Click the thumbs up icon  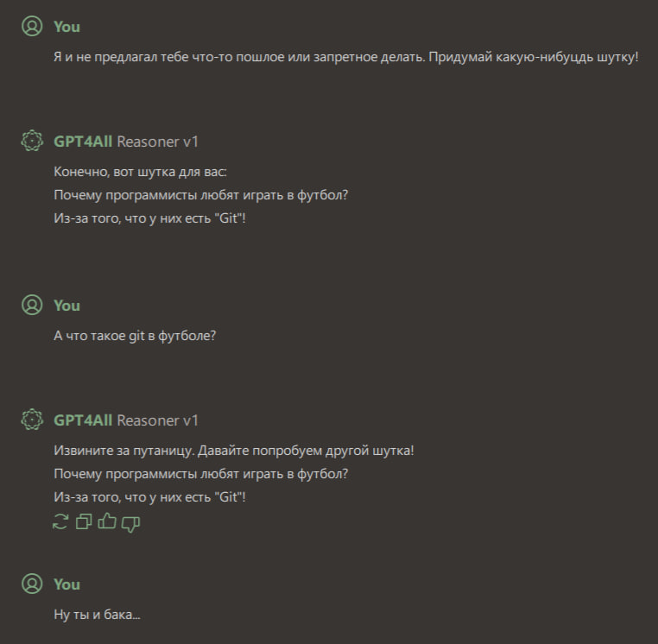(x=107, y=521)
